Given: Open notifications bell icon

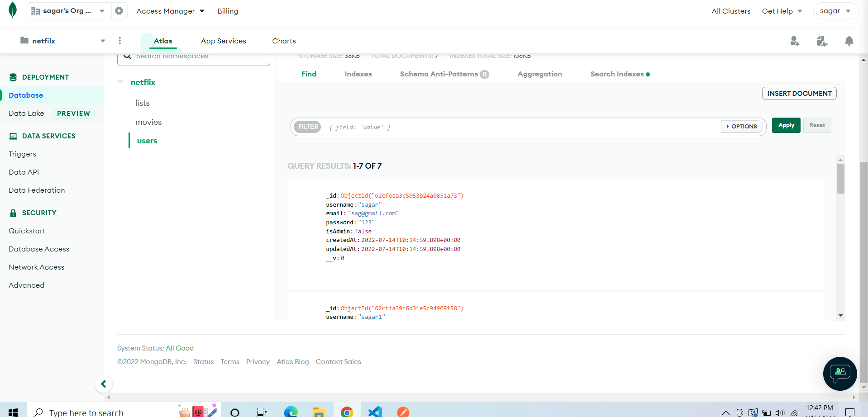Looking at the screenshot, I should tap(849, 41).
